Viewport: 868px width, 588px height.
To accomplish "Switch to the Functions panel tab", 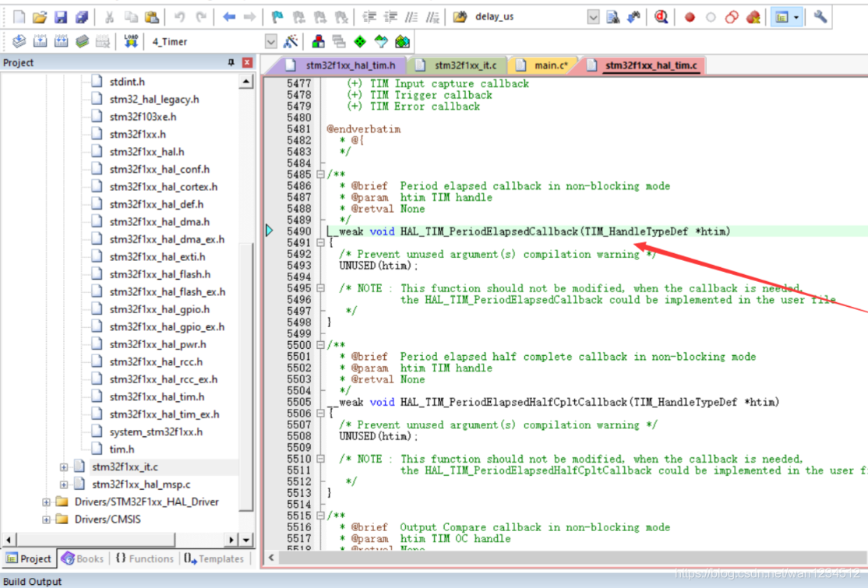I will [144, 558].
